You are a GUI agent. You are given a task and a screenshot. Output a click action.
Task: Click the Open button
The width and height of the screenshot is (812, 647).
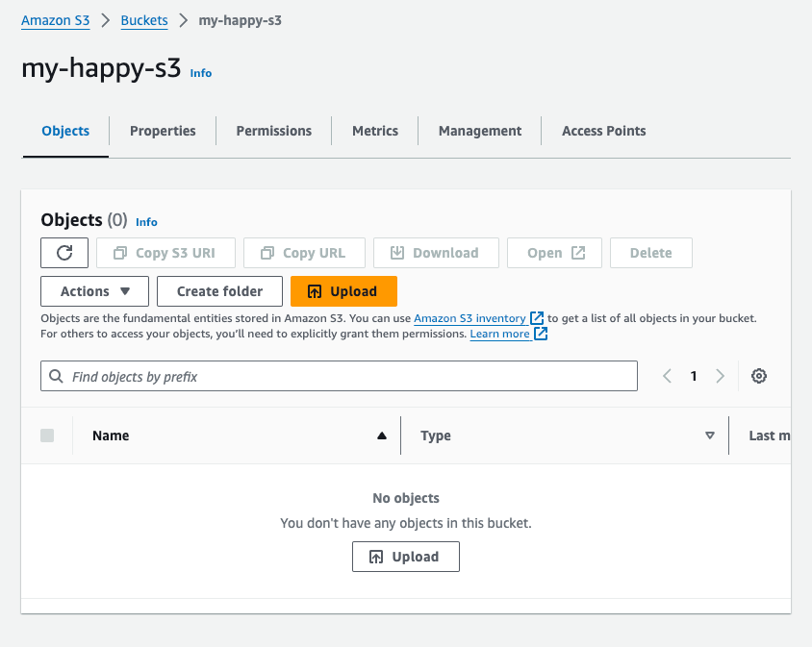554,253
